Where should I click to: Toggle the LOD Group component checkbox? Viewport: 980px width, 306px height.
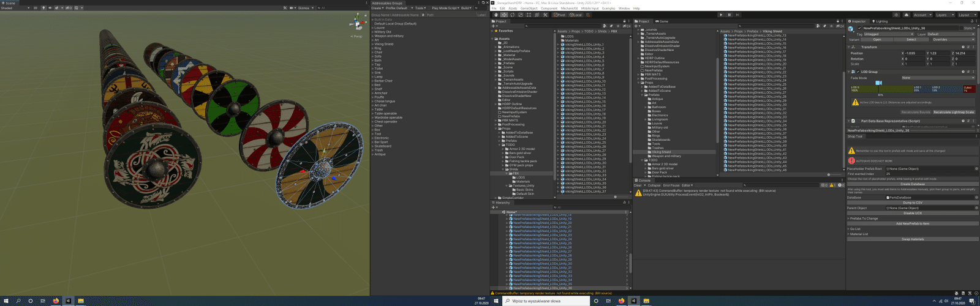[x=858, y=72]
